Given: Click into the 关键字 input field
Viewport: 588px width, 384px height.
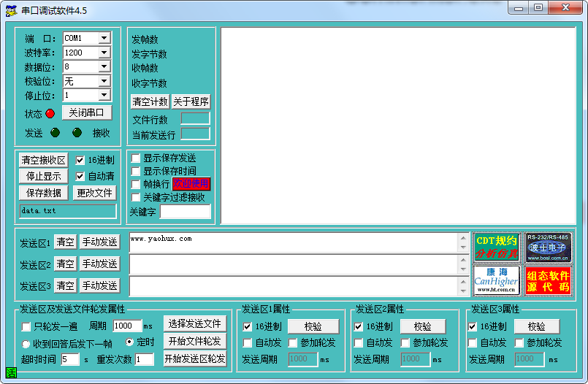Looking at the screenshot, I should [x=185, y=212].
